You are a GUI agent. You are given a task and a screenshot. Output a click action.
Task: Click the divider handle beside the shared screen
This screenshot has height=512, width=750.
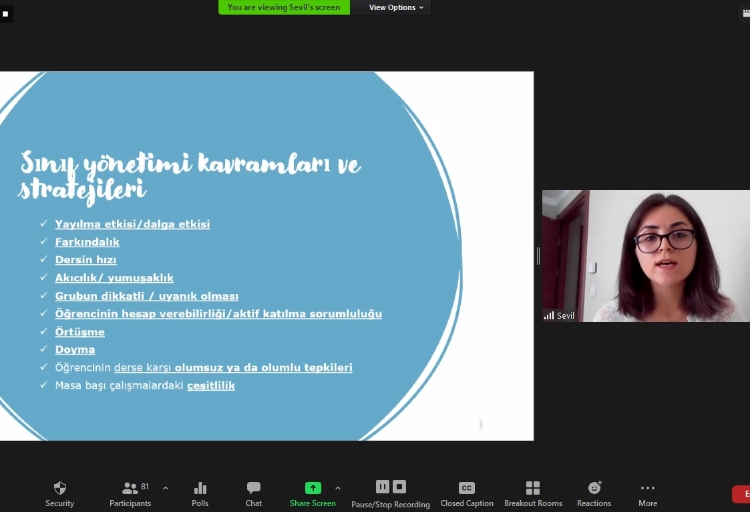(538, 256)
